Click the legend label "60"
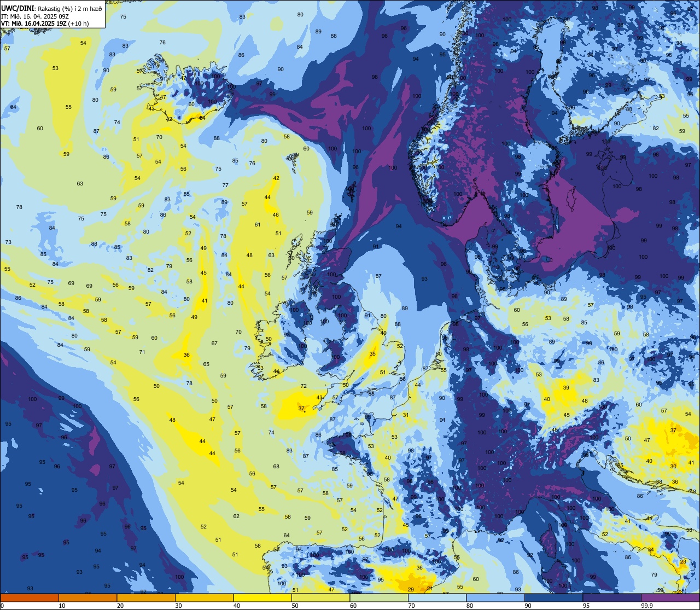 click(353, 606)
